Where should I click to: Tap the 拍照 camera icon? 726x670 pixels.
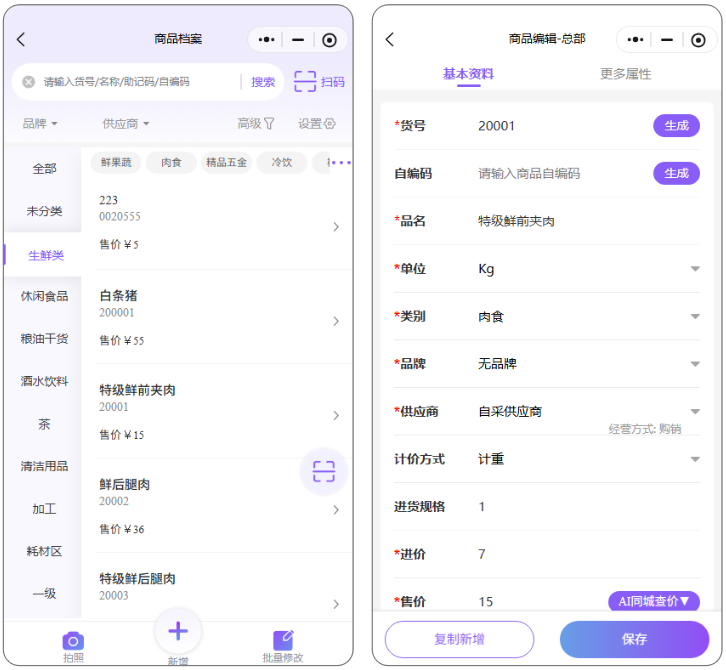(x=73, y=641)
